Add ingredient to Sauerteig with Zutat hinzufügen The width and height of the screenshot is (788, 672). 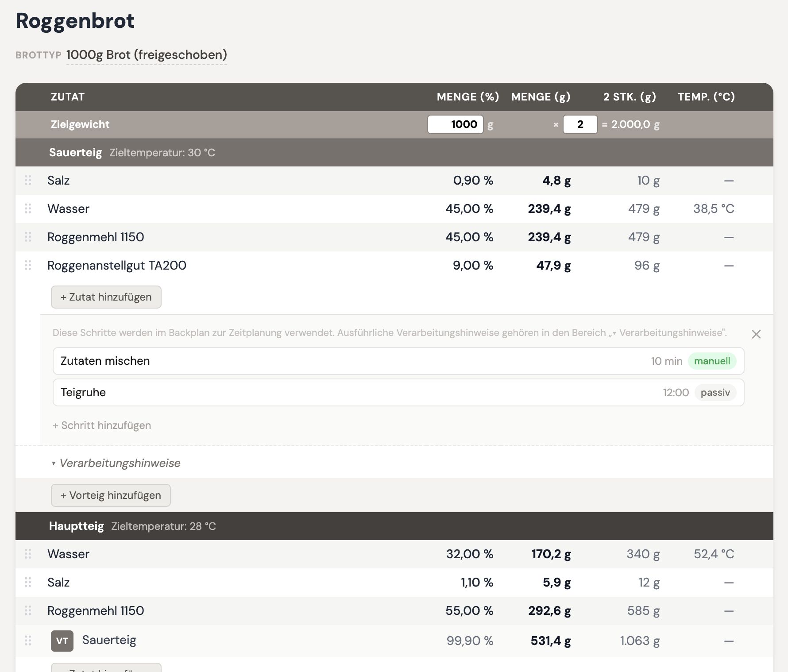click(106, 297)
